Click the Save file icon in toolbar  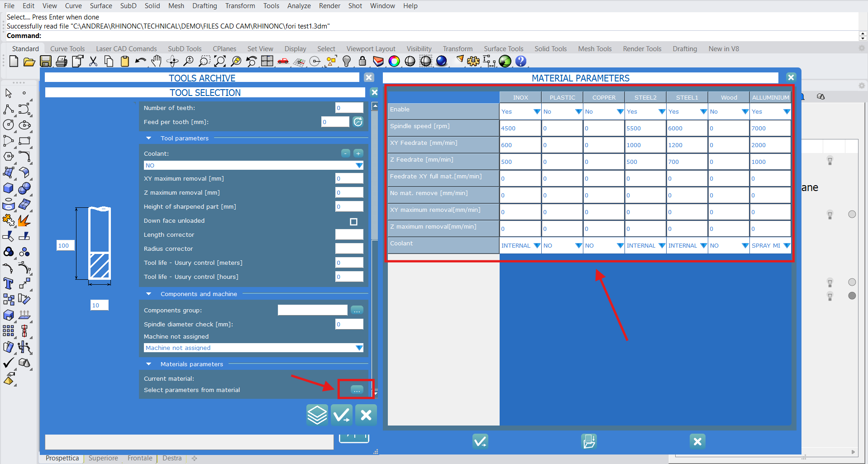tap(45, 61)
